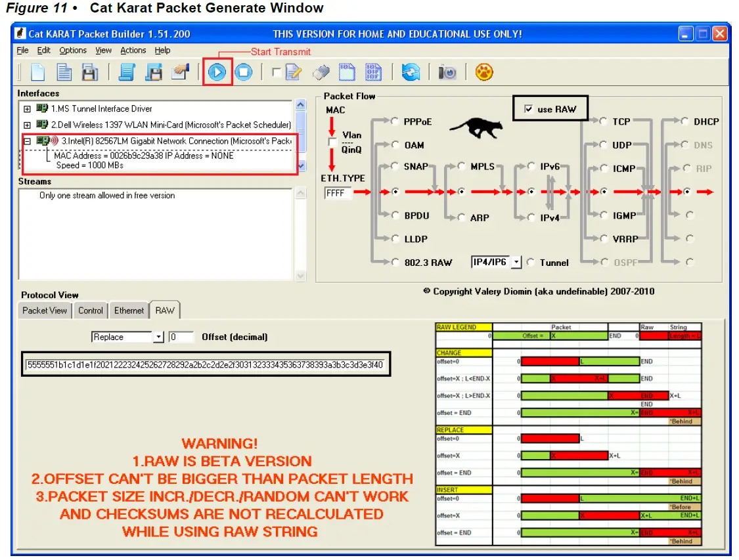Viewport: 739px width, 560px height.
Task: Open the Actions menu
Action: coord(133,51)
